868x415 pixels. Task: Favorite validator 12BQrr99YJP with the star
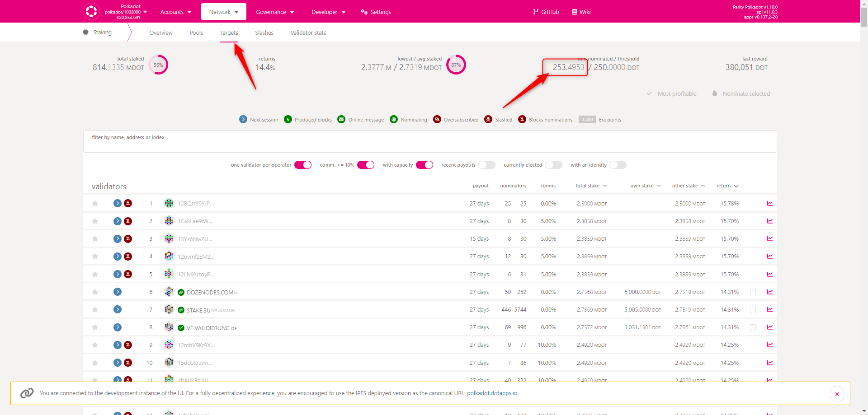click(x=95, y=204)
